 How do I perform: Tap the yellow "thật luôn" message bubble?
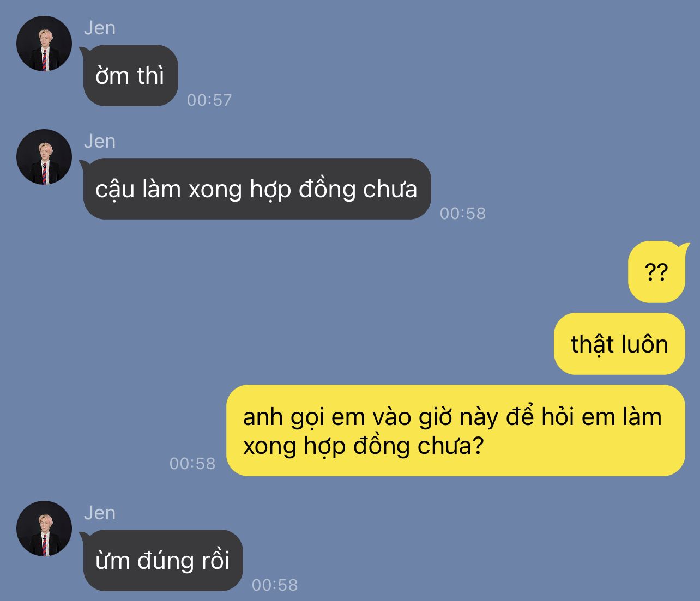coord(619,344)
